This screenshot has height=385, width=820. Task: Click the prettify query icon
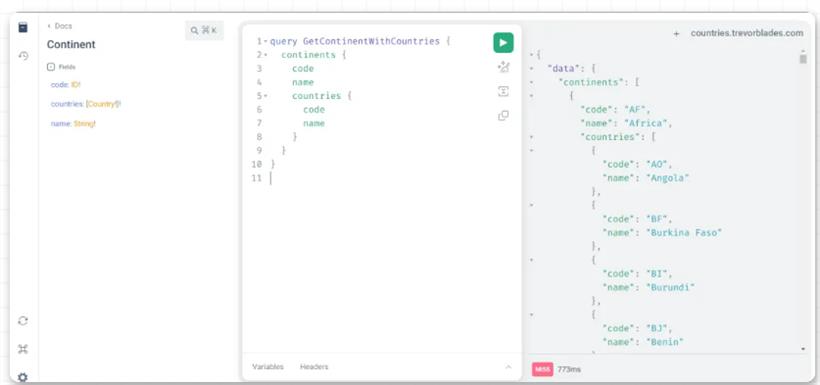pos(503,67)
